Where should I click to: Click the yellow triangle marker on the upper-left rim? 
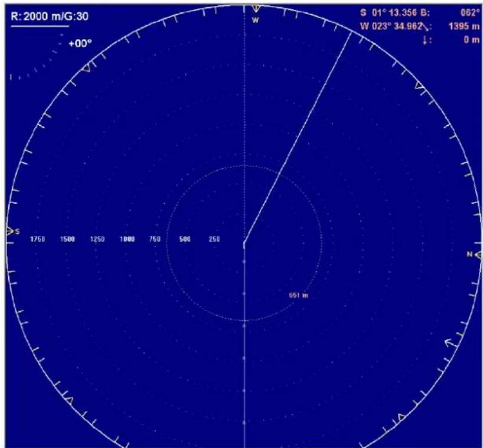coord(87,68)
